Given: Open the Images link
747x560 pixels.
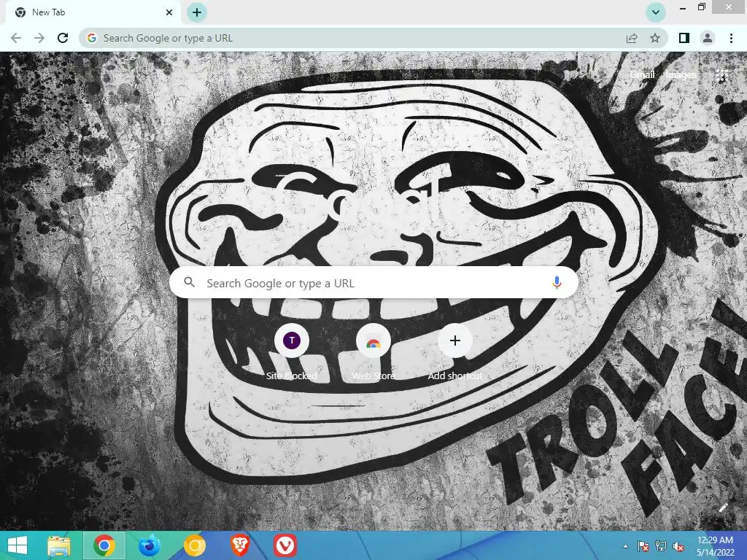Looking at the screenshot, I should tap(681, 75).
